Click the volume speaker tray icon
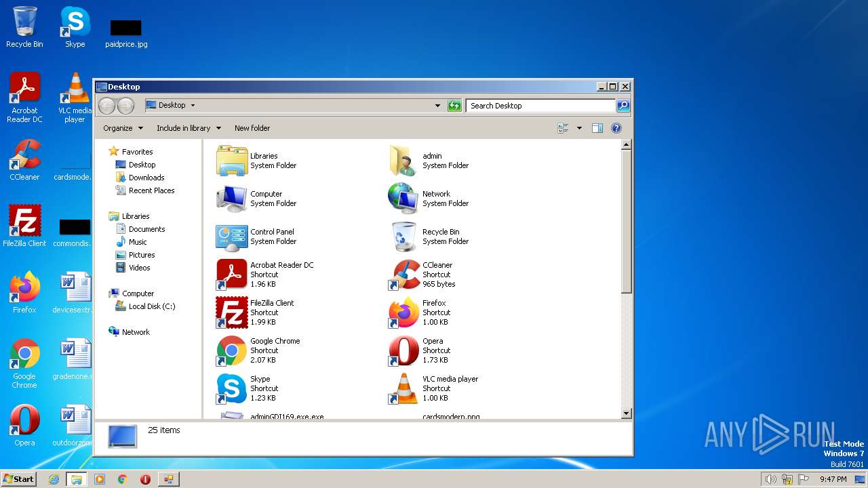This screenshot has height=488, width=868. 770,479
